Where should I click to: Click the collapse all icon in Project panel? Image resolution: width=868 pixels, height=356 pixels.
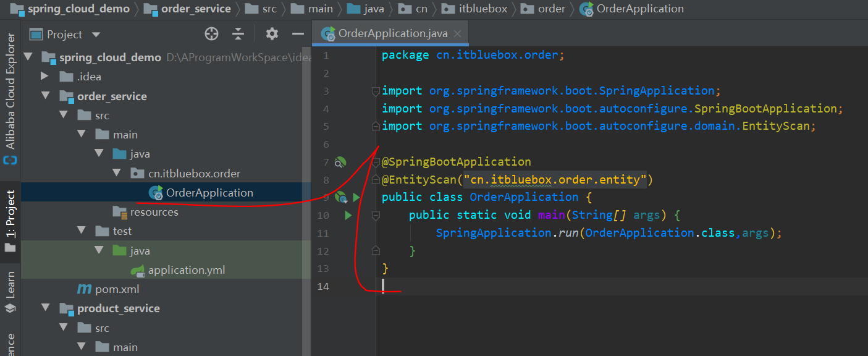[x=238, y=34]
